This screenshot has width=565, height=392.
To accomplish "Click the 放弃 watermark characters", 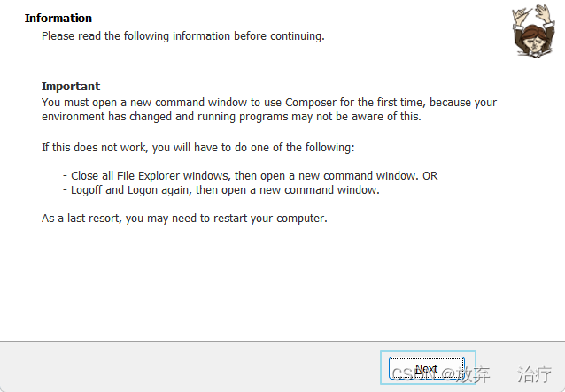I will click(x=472, y=374).
